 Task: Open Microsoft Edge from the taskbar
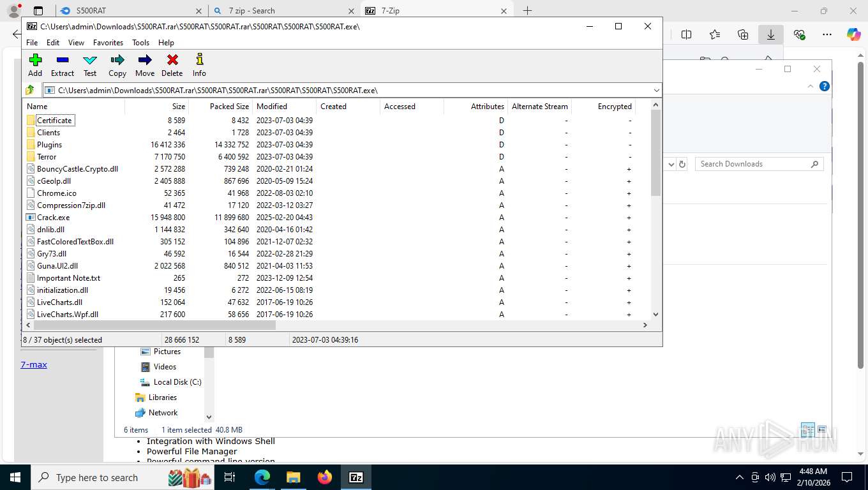point(262,477)
